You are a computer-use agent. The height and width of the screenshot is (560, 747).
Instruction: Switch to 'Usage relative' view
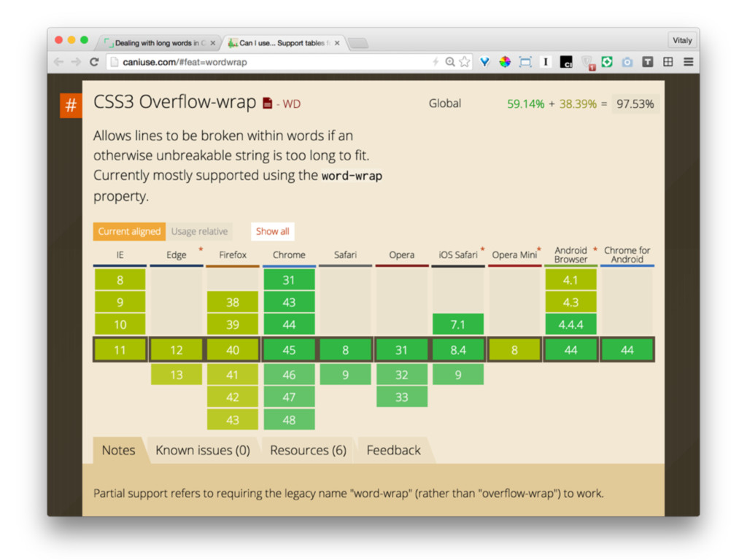tap(199, 231)
